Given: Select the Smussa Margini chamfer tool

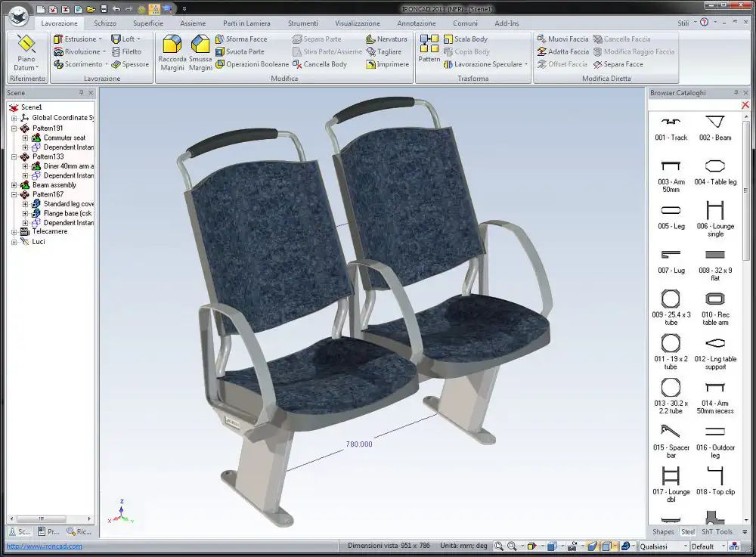Looking at the screenshot, I should [200, 53].
